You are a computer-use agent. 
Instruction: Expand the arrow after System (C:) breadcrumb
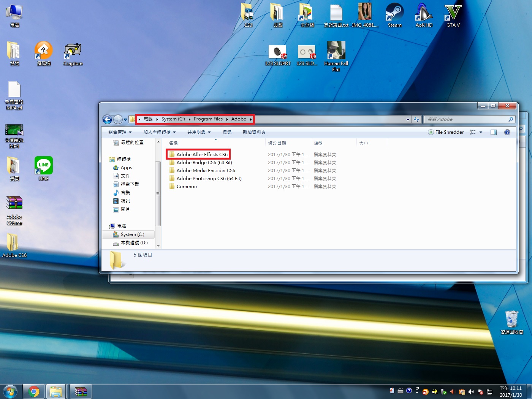pos(189,119)
